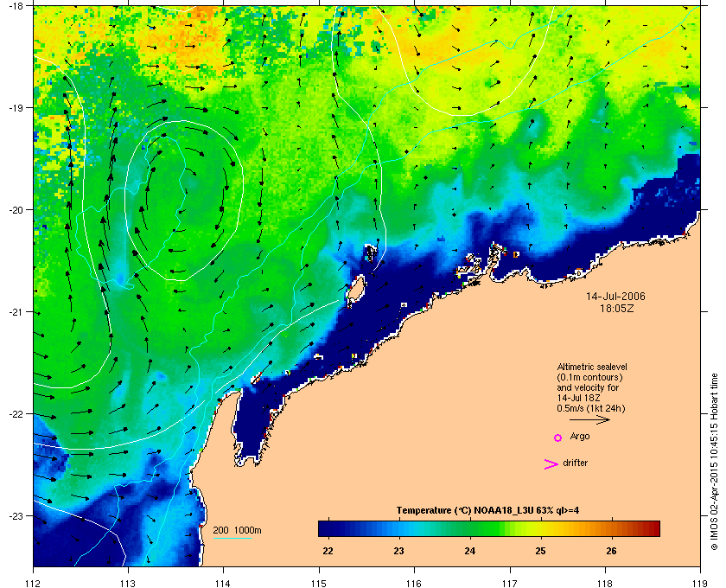Click the 23 label under the colorbar

pyautogui.click(x=398, y=551)
